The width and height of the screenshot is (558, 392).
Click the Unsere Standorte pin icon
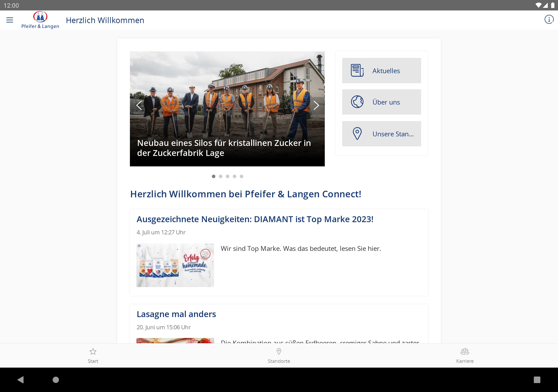[357, 133]
